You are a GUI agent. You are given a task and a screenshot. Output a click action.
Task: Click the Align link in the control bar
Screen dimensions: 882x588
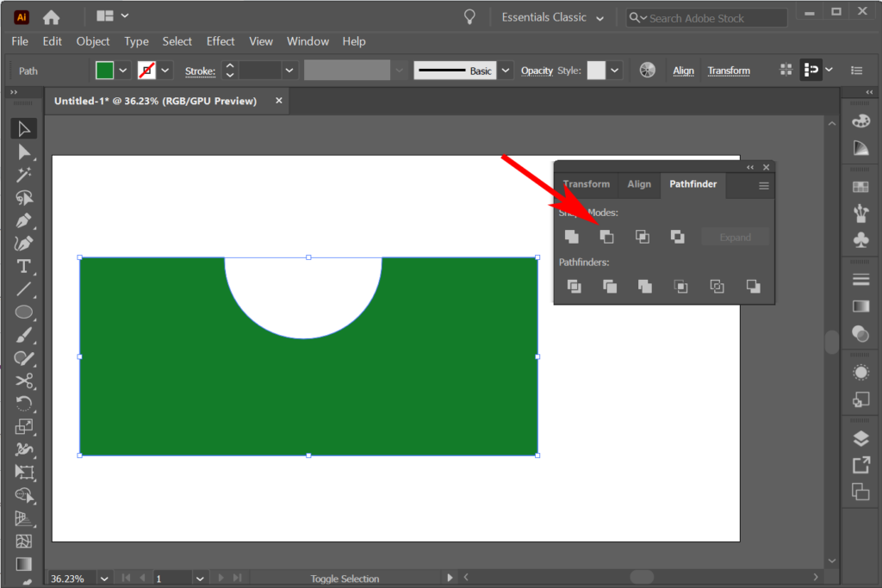pyautogui.click(x=683, y=70)
